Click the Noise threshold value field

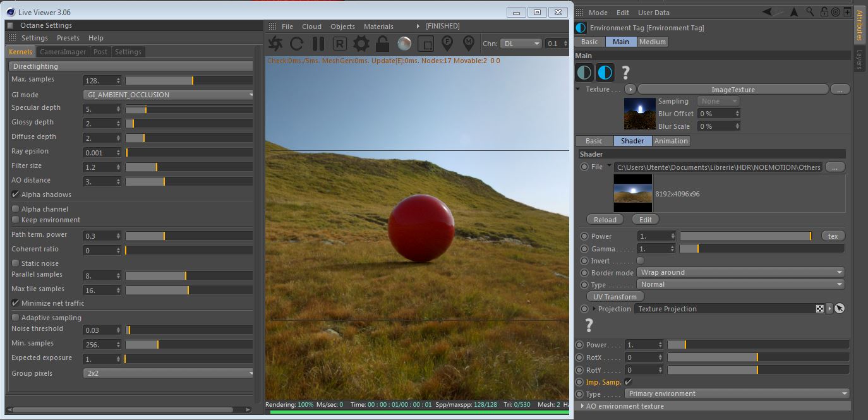(x=102, y=330)
